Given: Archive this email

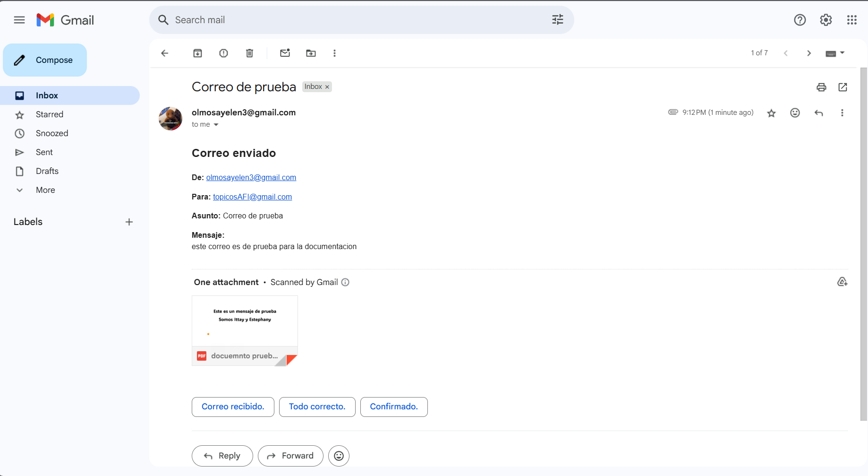Looking at the screenshot, I should 197,53.
